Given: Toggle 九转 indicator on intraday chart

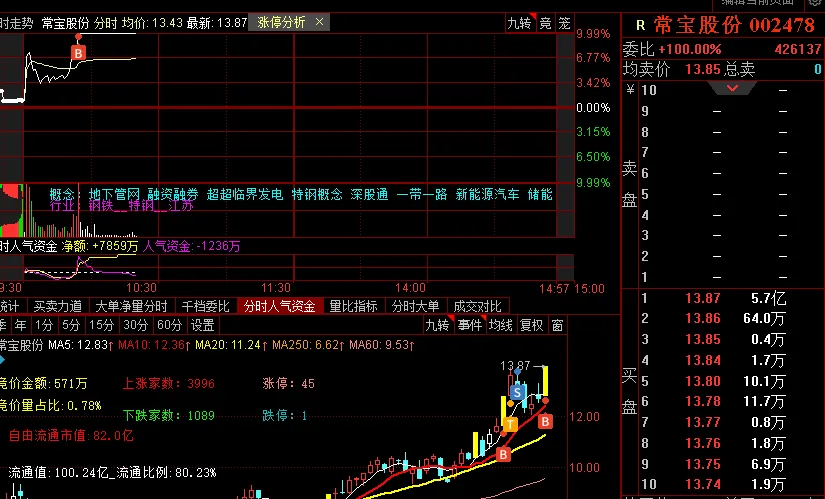Looking at the screenshot, I should [519, 23].
